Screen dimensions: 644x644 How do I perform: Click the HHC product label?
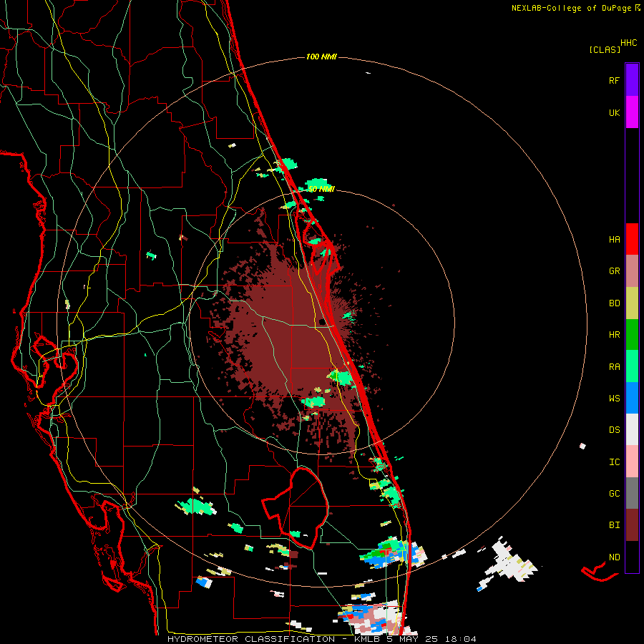pos(628,43)
